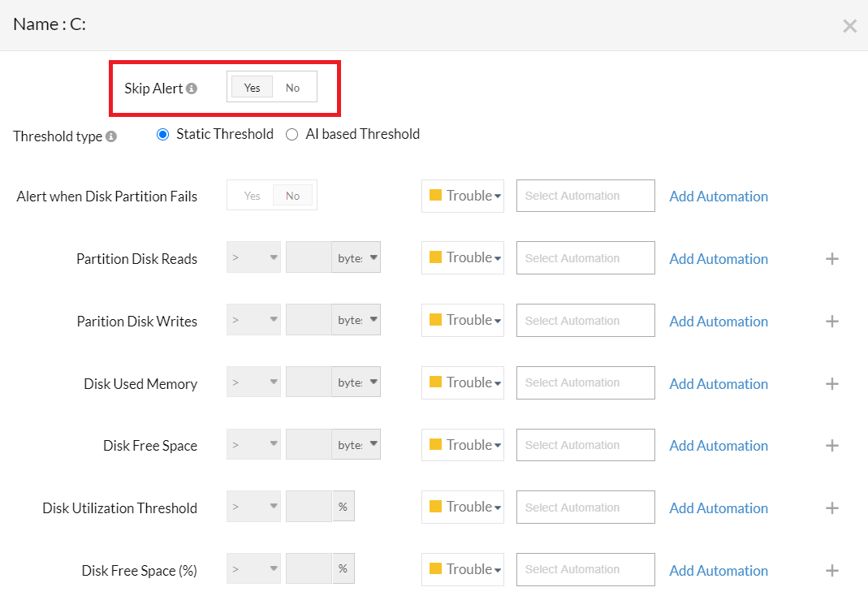Click the info icon next to Skip Alert
The image size is (868, 609).
click(x=192, y=89)
